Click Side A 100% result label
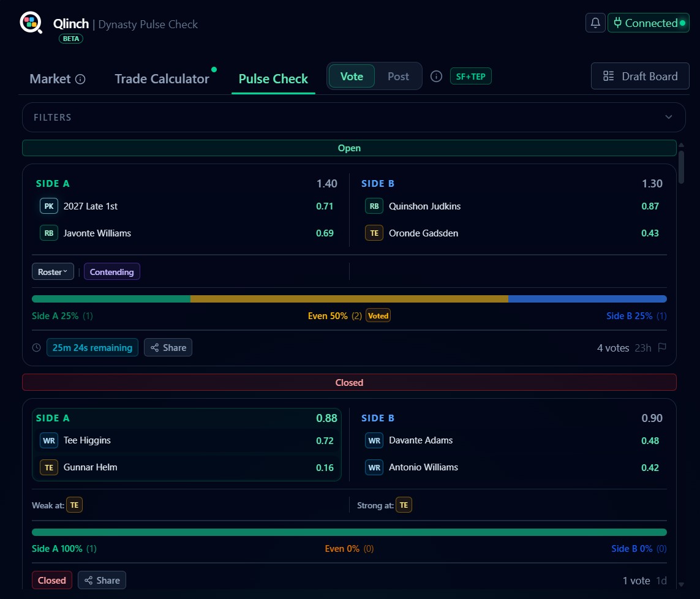The height and width of the screenshot is (599, 700). [x=64, y=549]
